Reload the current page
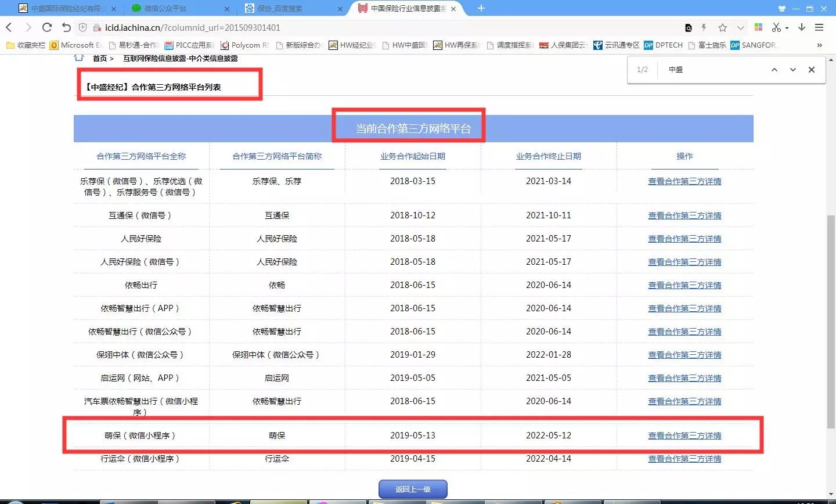This screenshot has height=504, width=836. 47,27
